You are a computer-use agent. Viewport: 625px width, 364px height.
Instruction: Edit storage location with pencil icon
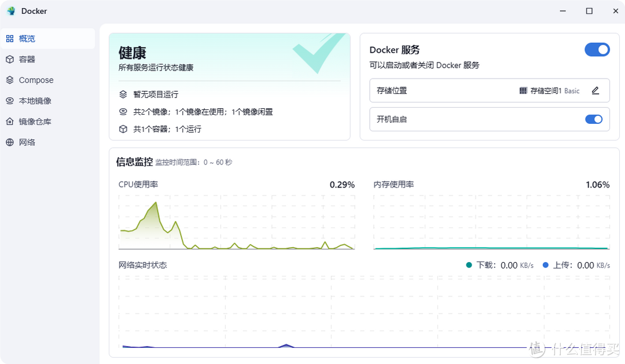595,90
